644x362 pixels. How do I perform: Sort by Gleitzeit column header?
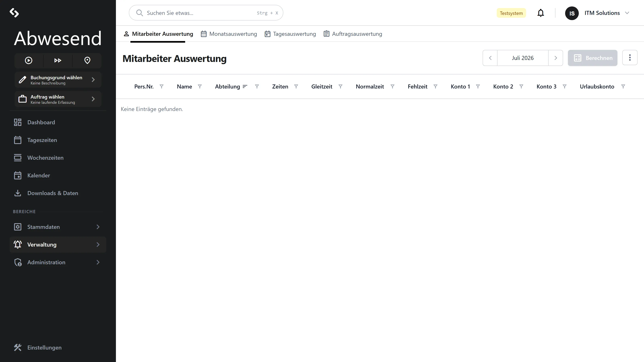[x=322, y=87]
